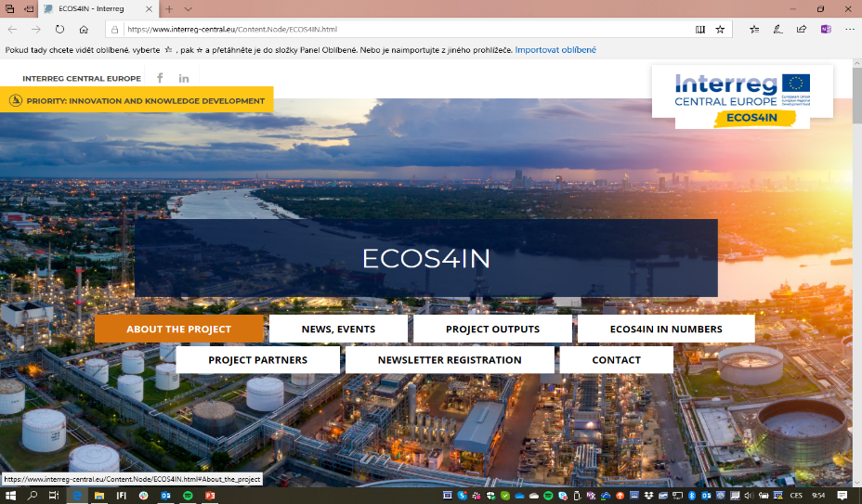Viewport: 862px width, 504px height.
Task: Click the Importovat oblíbené link
Action: coord(555,50)
